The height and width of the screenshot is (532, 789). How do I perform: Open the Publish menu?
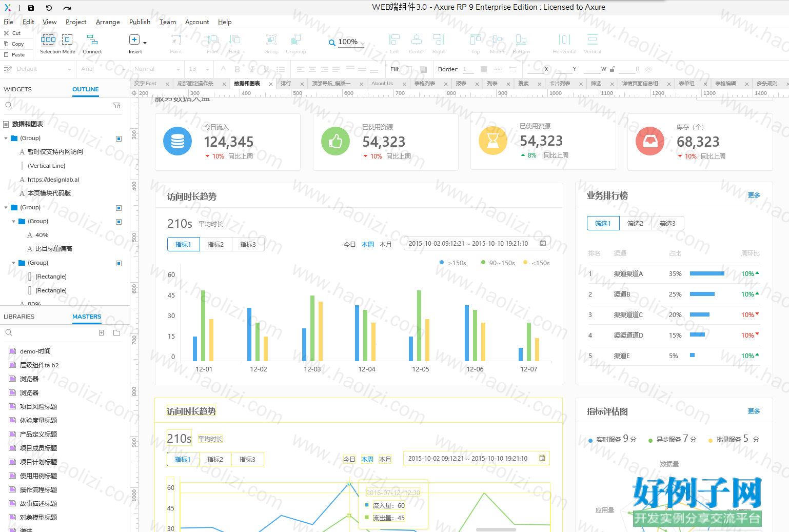tap(140, 22)
